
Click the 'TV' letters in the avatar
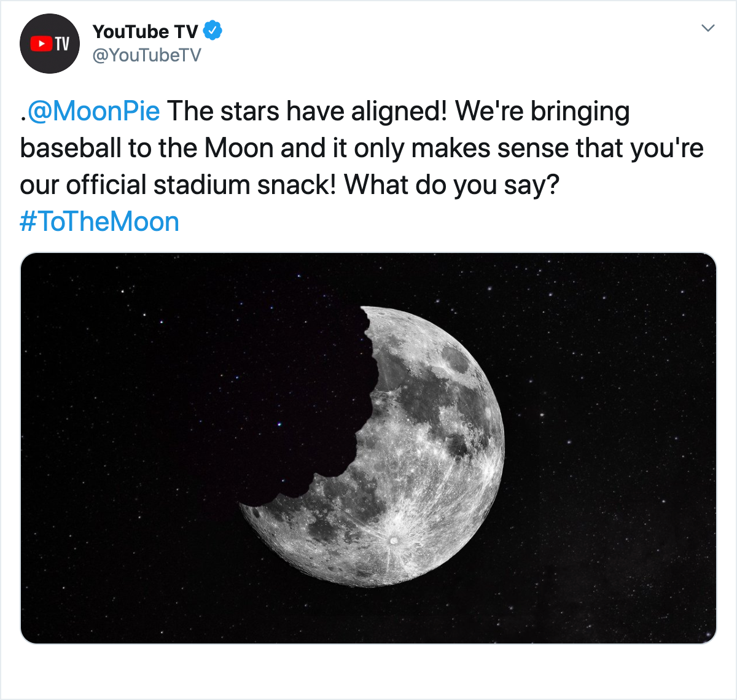62,44
